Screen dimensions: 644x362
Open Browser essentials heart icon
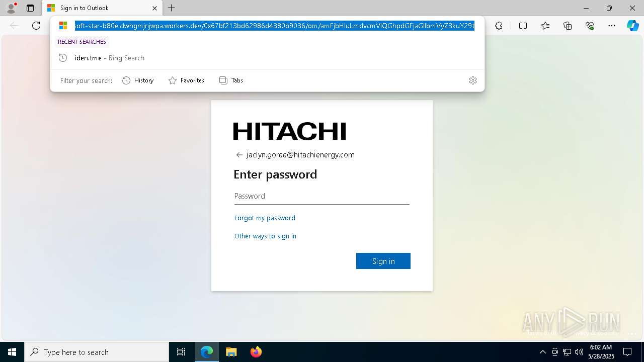(590, 26)
